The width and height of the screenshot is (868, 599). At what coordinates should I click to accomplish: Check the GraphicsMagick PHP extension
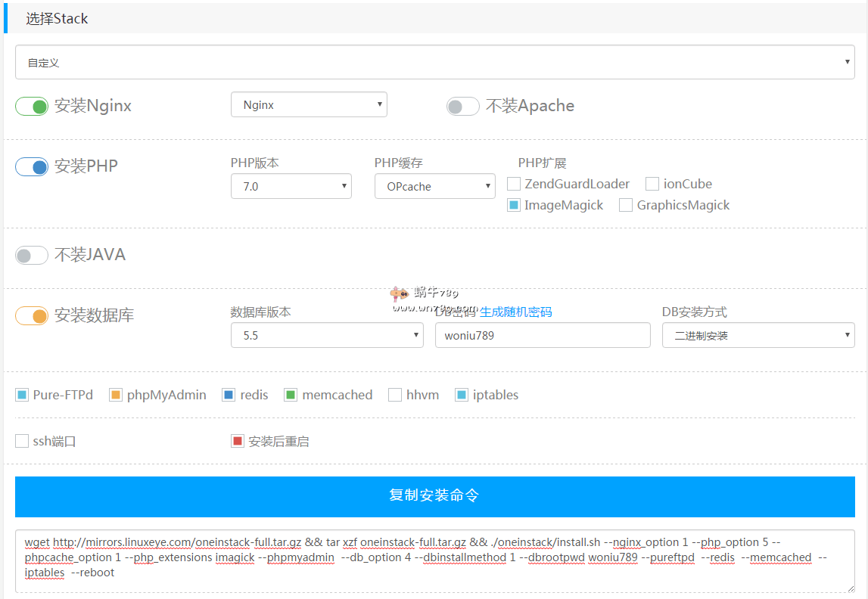click(x=626, y=205)
